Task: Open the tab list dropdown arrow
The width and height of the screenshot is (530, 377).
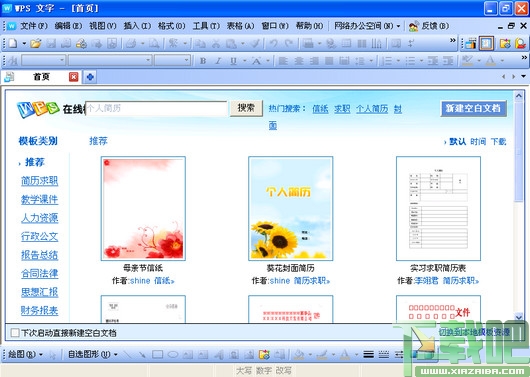Action: (523, 76)
